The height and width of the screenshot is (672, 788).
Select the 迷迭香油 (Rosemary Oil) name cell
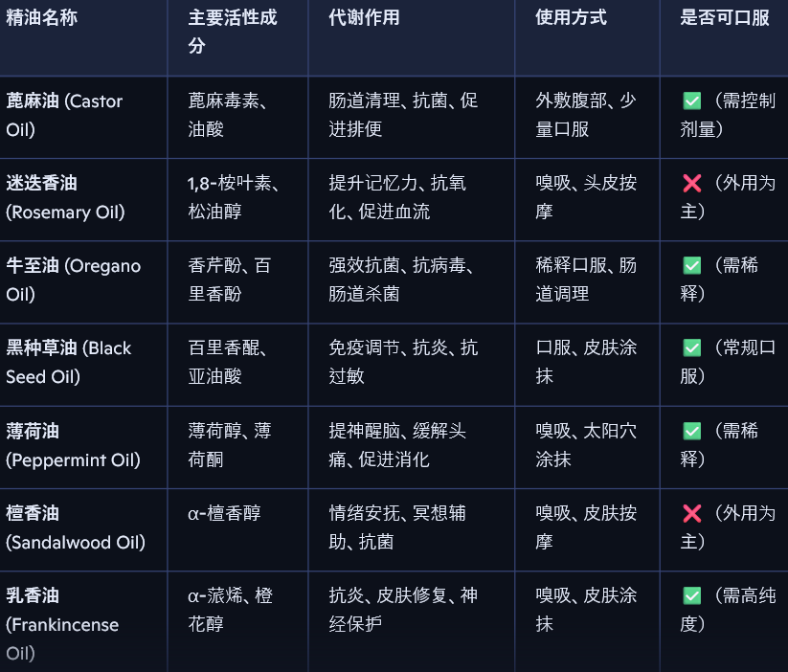coord(65,197)
